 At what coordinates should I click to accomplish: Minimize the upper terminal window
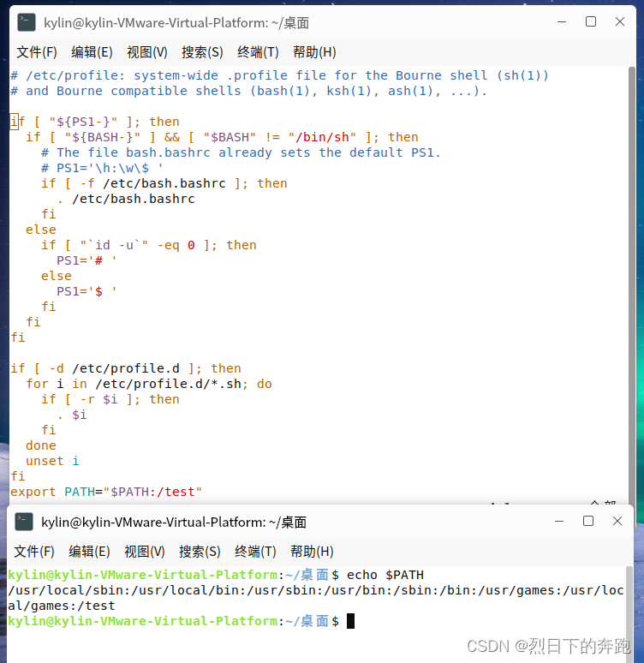(x=562, y=22)
